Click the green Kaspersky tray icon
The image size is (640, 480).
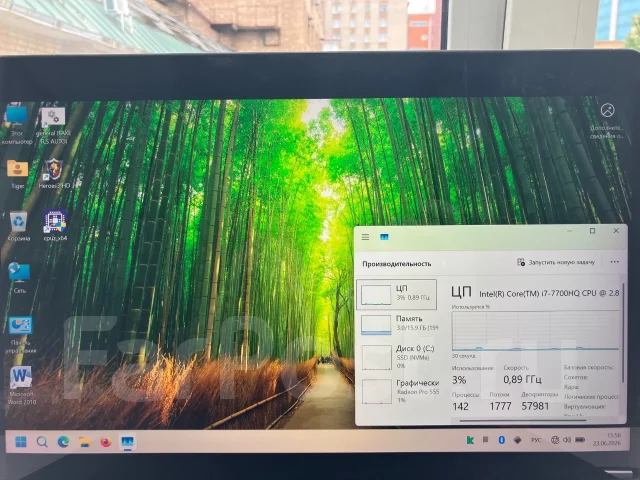click(x=470, y=440)
